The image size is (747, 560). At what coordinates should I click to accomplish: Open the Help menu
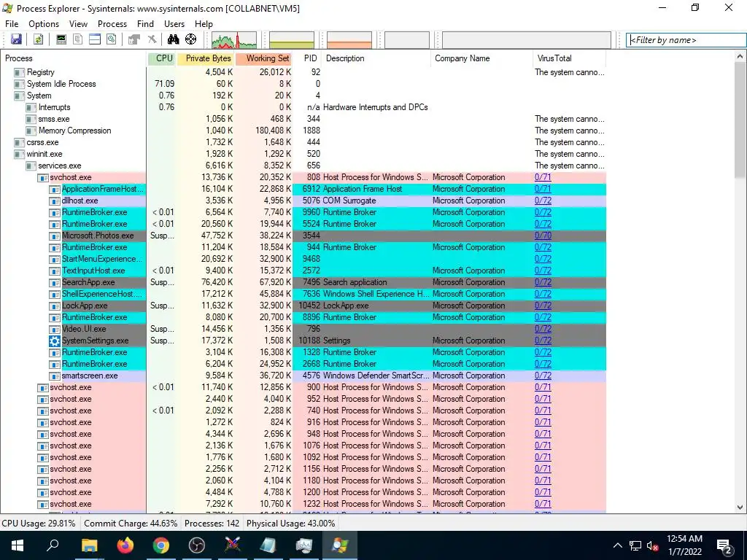tap(204, 24)
